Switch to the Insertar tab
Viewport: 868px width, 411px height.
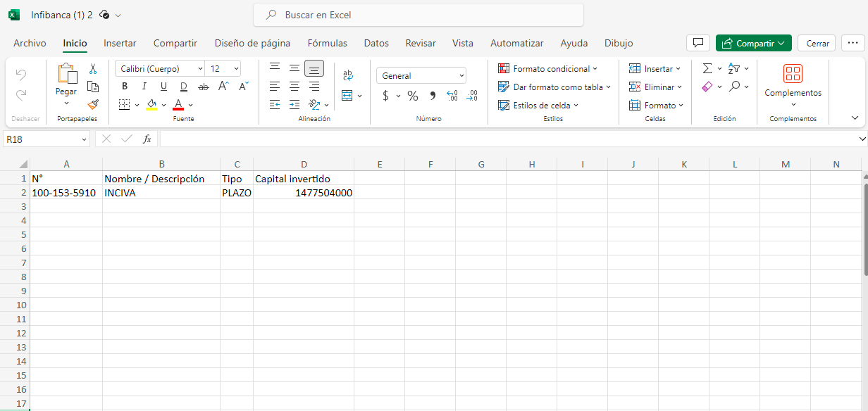coord(120,43)
